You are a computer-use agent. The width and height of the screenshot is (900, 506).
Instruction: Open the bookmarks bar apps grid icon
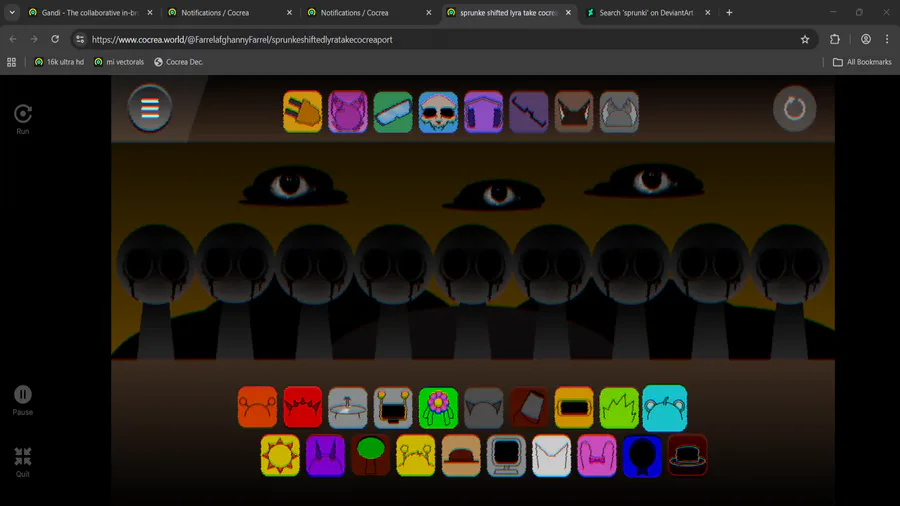coord(11,62)
